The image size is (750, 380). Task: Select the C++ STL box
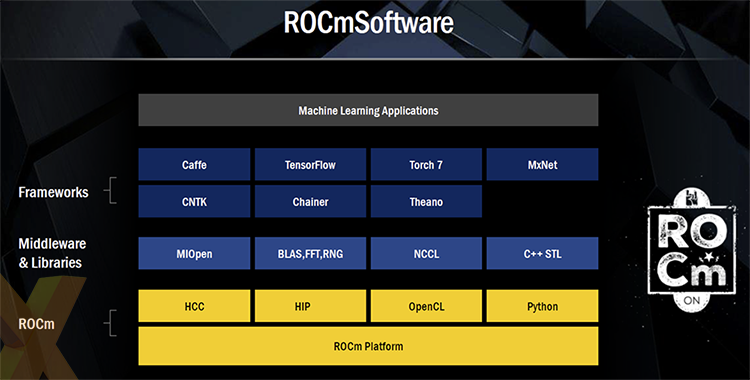pyautogui.click(x=542, y=253)
